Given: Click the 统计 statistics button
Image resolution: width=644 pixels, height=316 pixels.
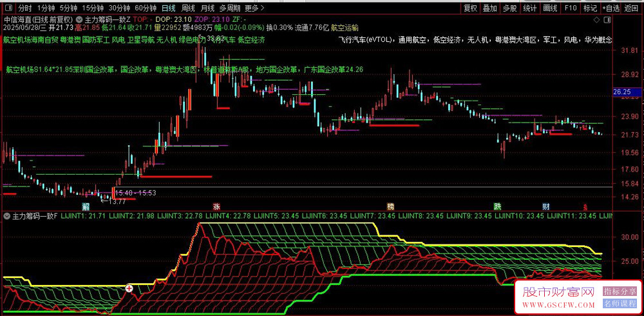Looking at the screenshot, I should pyautogui.click(x=530, y=8).
